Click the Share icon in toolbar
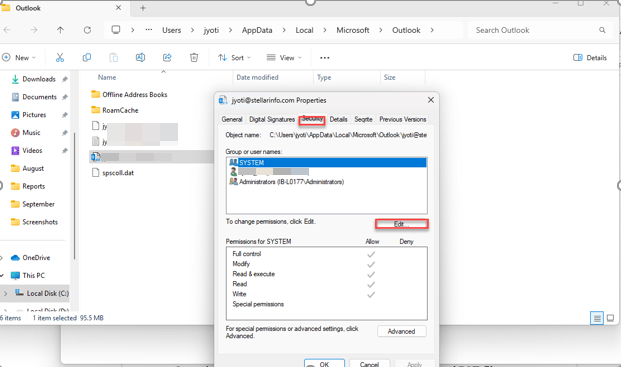This screenshot has width=621, height=367. click(x=167, y=58)
